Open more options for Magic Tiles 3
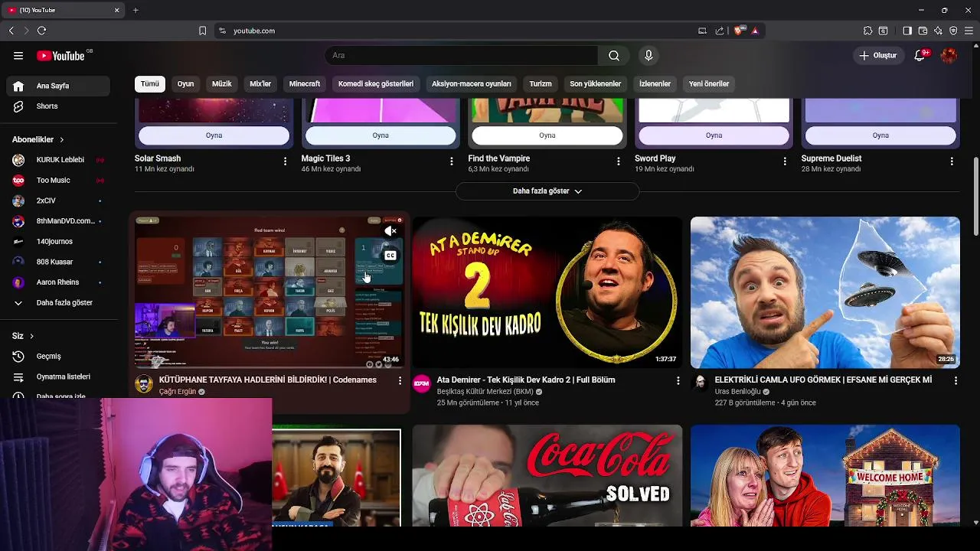The image size is (980, 551). 452,161
